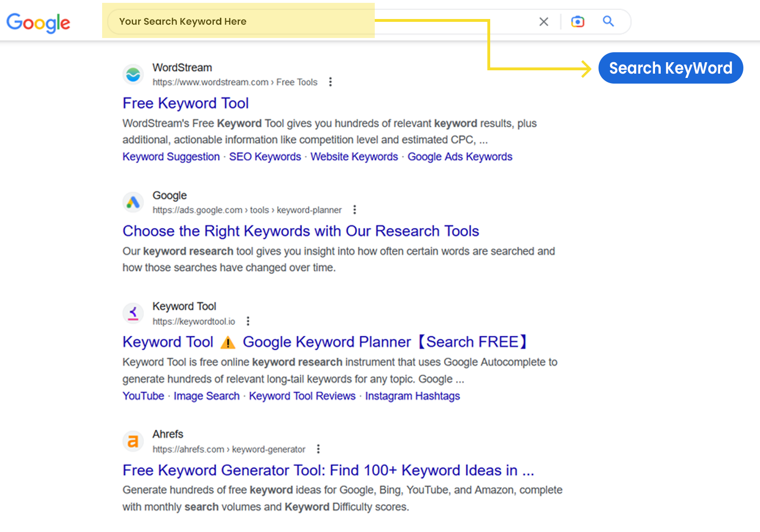760x532 pixels.
Task: Open Instagram Hashtags sitelink
Action: (412, 396)
